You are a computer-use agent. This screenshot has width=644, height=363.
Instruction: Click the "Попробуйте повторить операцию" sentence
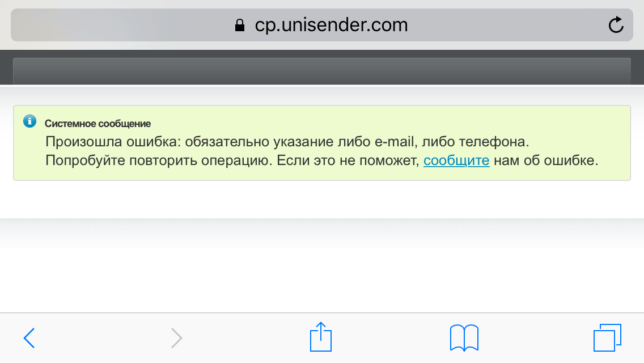point(159,161)
